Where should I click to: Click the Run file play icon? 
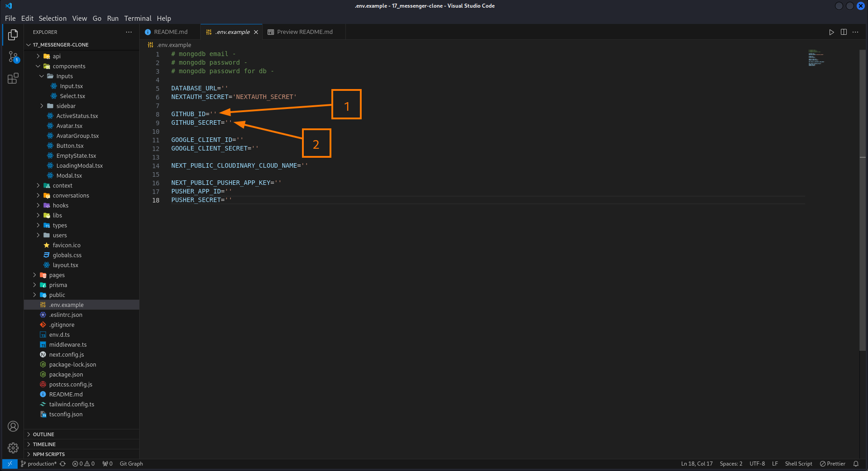[831, 32]
